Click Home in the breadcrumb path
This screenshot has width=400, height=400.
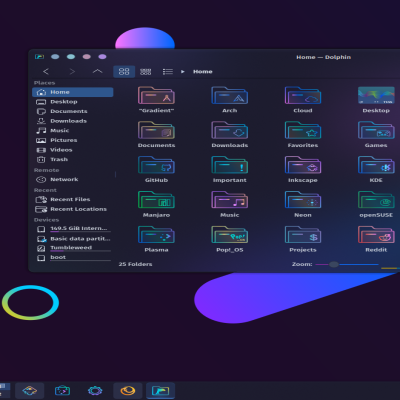203,71
